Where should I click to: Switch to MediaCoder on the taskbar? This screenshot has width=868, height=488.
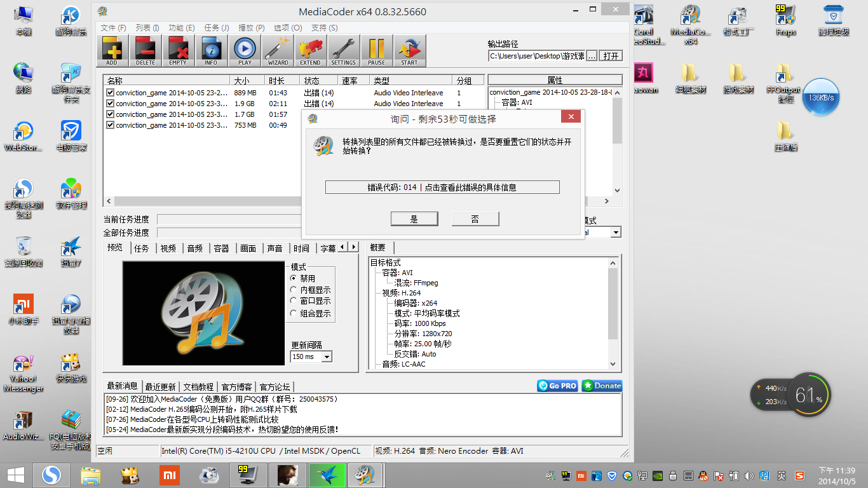pyautogui.click(x=364, y=475)
